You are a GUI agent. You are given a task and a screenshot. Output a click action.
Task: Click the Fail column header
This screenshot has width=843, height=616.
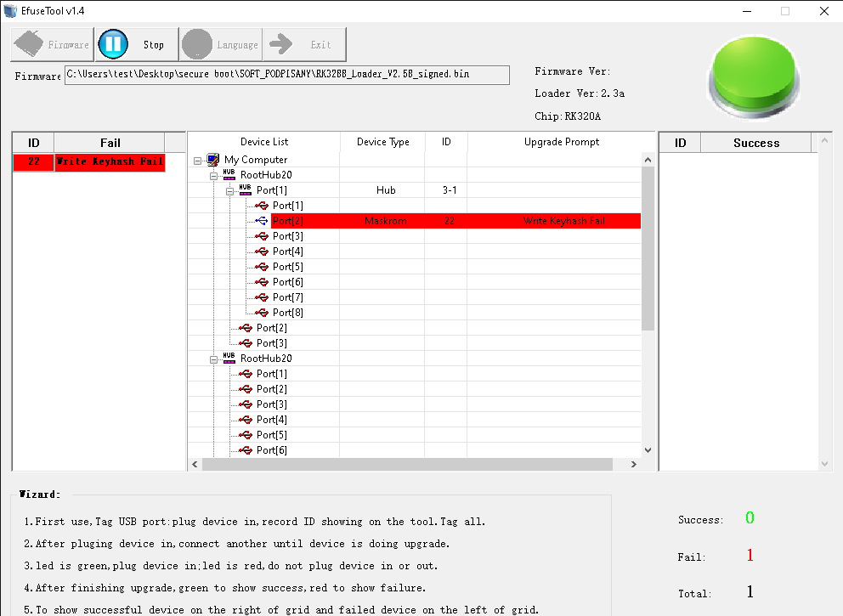point(110,142)
